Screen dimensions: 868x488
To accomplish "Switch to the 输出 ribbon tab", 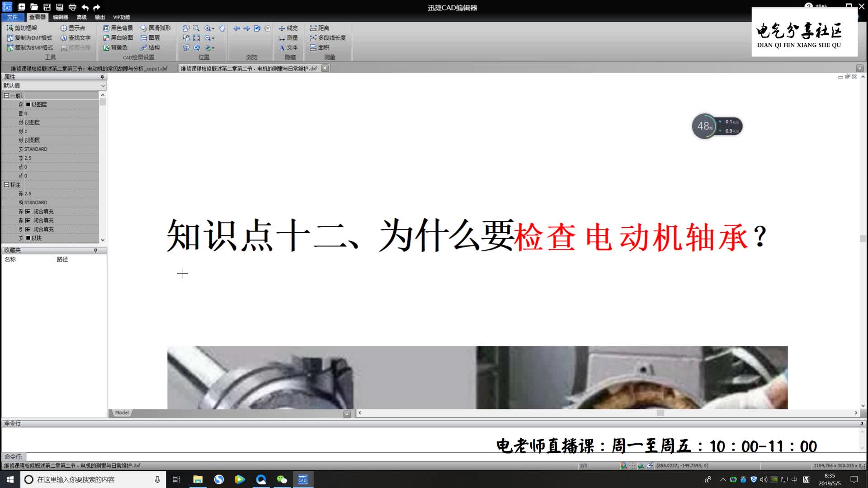I will coord(99,17).
